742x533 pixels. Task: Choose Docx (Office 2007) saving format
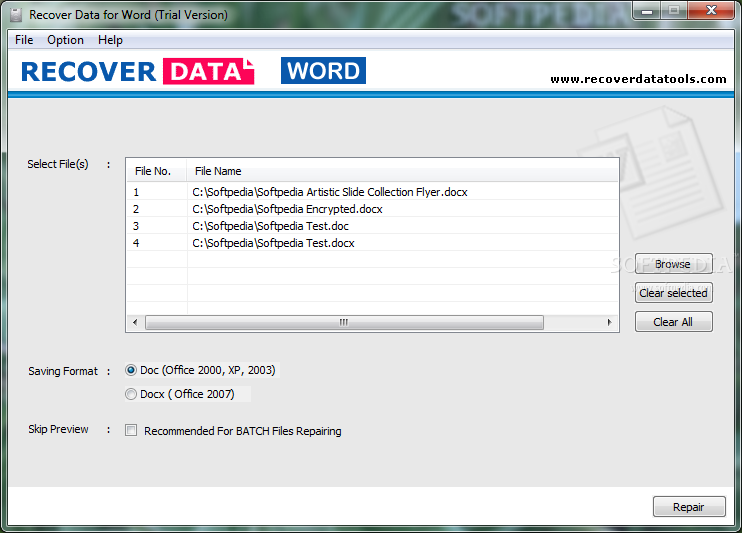[131, 394]
